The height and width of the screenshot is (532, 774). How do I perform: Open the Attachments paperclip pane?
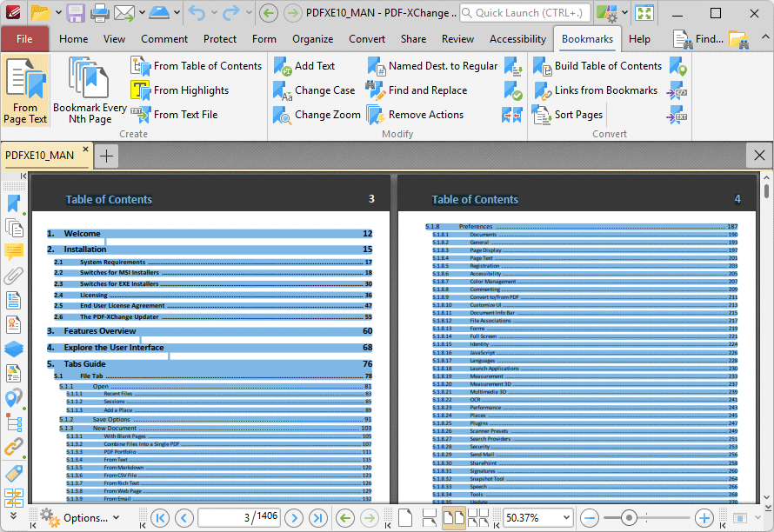[13, 276]
